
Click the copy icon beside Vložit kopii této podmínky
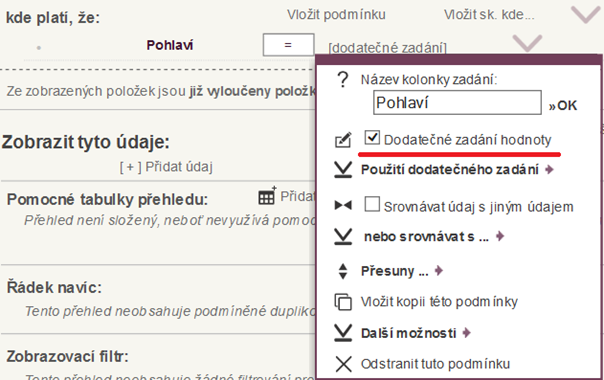pos(343,302)
